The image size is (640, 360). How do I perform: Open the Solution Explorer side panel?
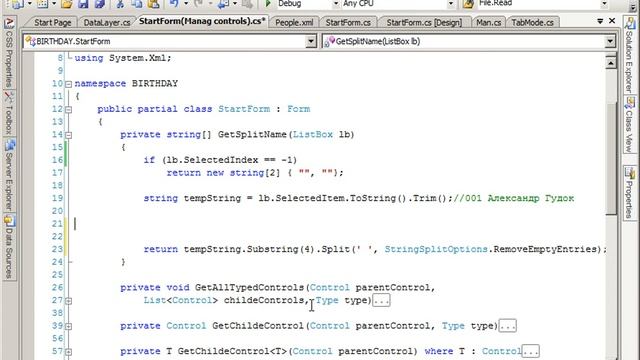(629, 55)
